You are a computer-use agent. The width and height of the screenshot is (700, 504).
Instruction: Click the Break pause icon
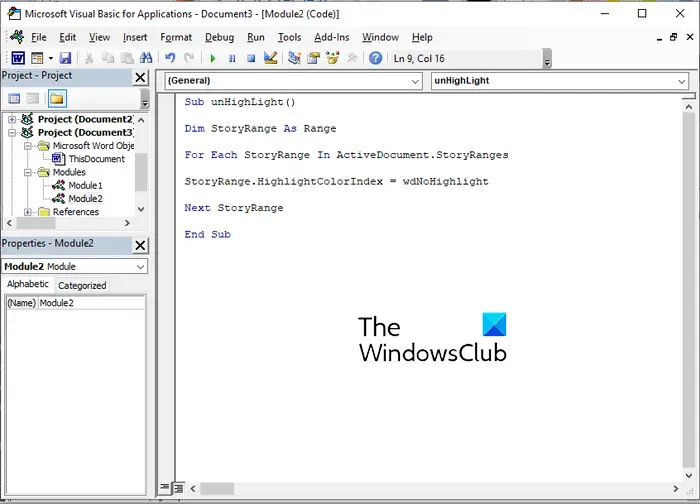point(232,58)
